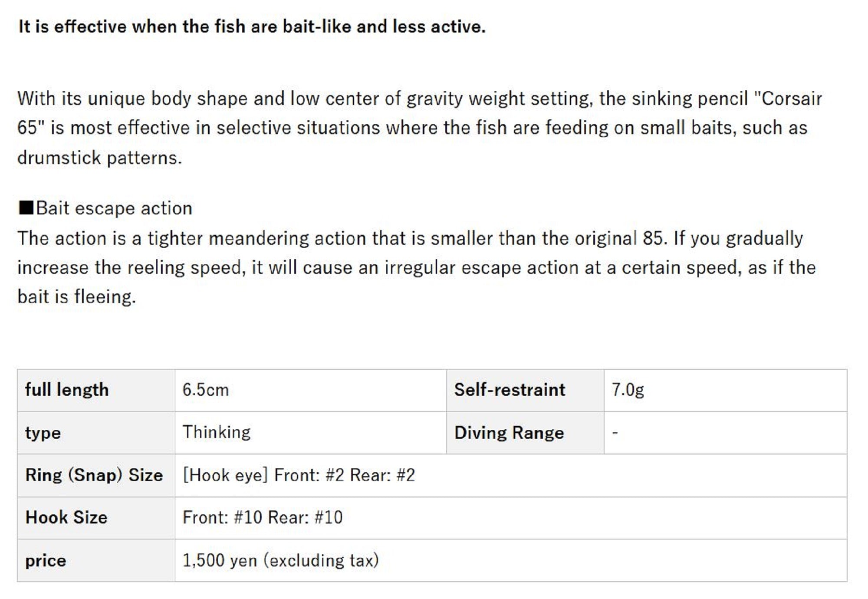Select the "Diving Range" header cell

(x=509, y=433)
